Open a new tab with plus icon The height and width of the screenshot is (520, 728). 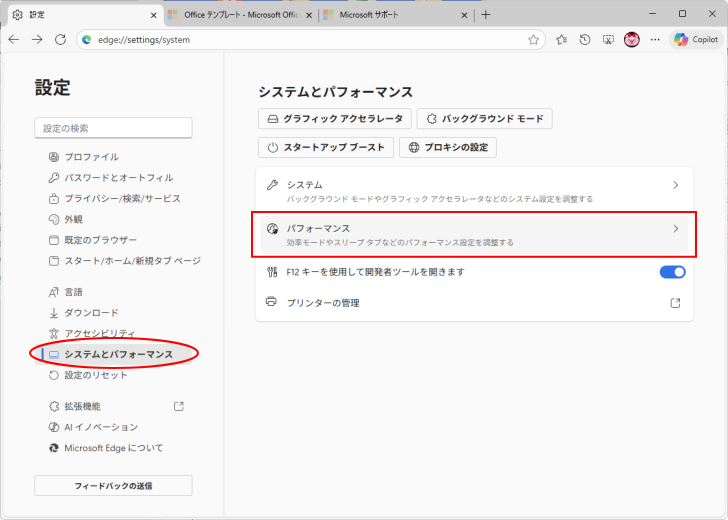click(x=486, y=15)
